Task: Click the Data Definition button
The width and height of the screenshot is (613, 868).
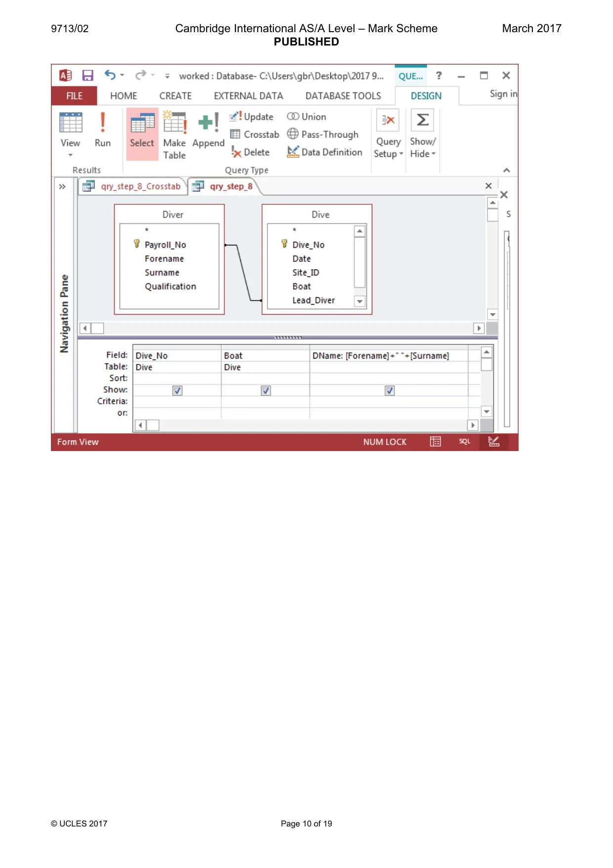Action: pyautogui.click(x=325, y=152)
